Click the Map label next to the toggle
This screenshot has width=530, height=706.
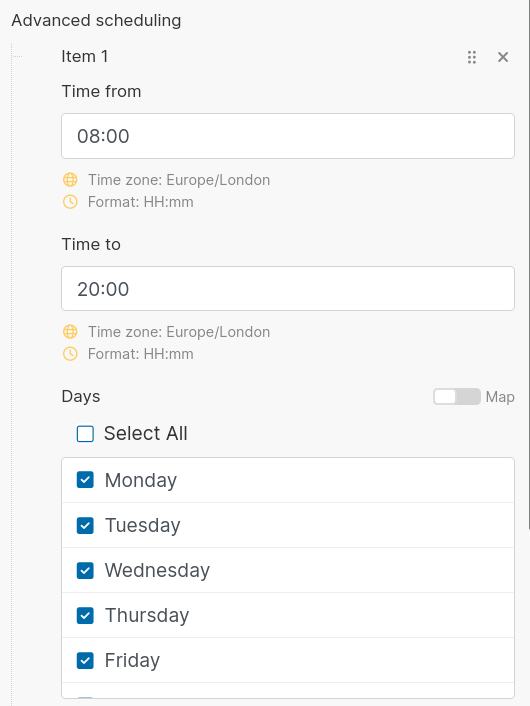coord(500,397)
